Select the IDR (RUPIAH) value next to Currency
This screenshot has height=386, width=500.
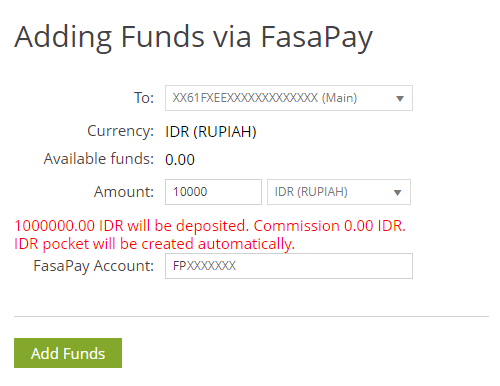211,132
